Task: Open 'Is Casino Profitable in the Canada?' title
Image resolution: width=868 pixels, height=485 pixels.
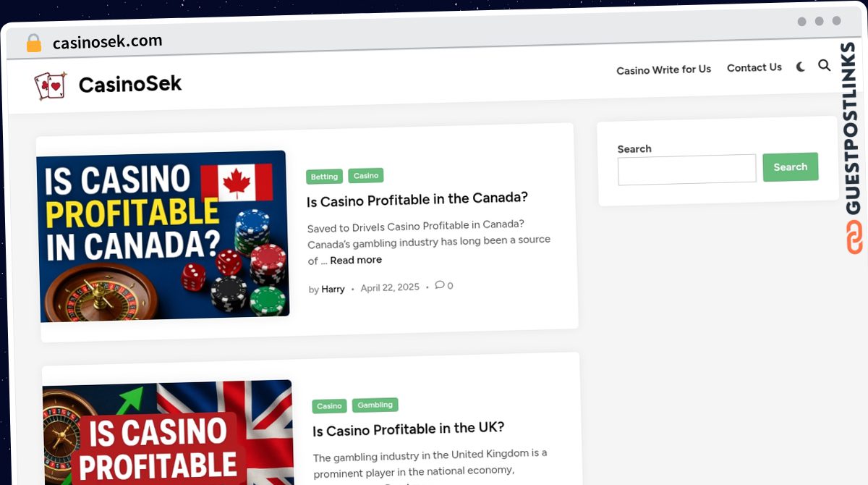Action: pyautogui.click(x=417, y=199)
